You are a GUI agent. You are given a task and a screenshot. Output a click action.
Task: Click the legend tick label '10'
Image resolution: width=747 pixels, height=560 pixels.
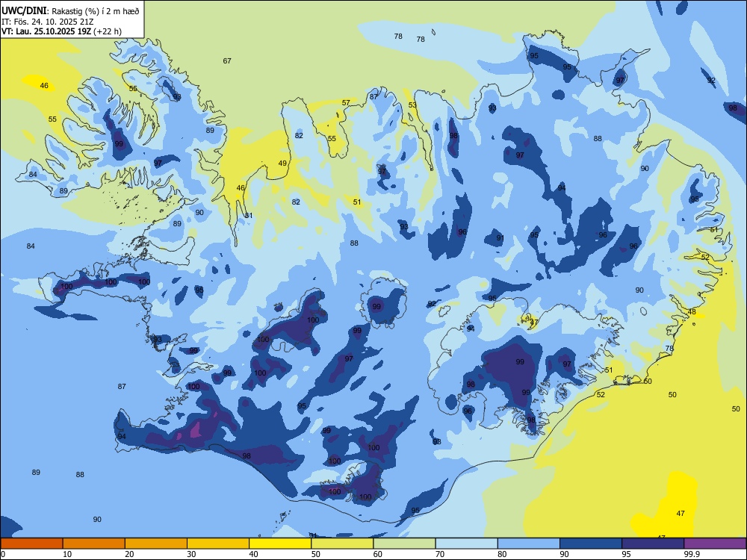click(67, 554)
